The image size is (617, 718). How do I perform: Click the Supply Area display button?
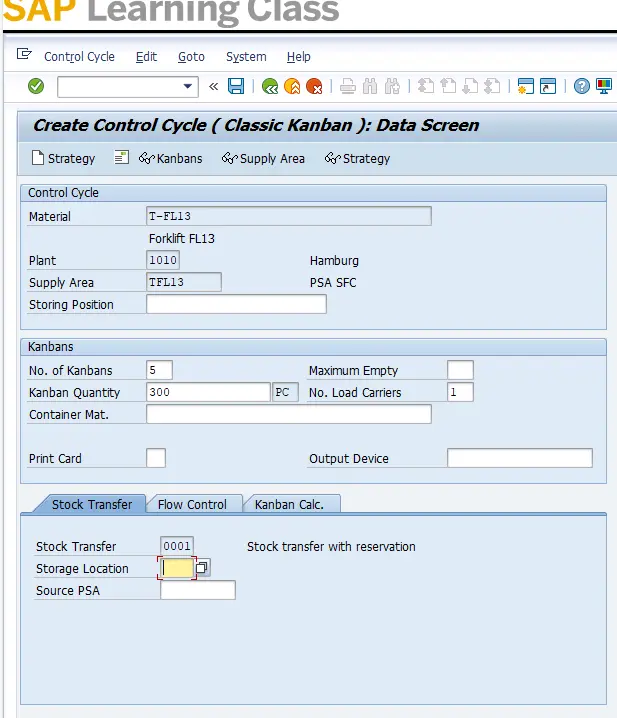coord(263,158)
